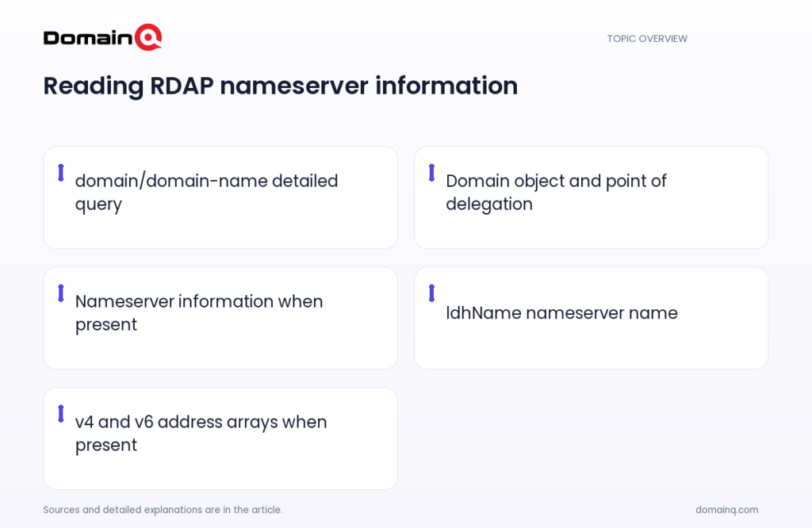This screenshot has width=812, height=528.
Task: Click the 'ldhName nameserver name' text
Action: click(x=561, y=312)
